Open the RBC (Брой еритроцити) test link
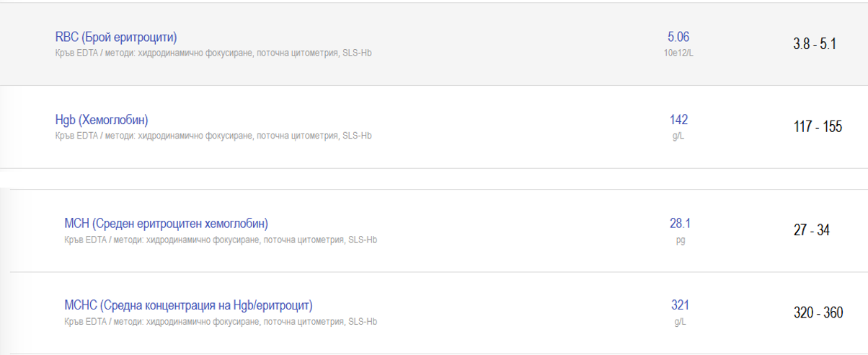The image size is (868, 355). pos(115,38)
